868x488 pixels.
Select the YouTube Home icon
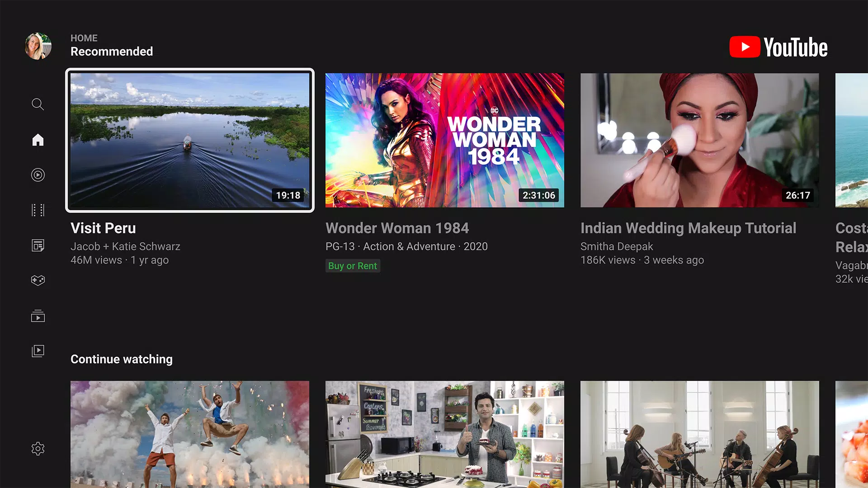(x=38, y=140)
